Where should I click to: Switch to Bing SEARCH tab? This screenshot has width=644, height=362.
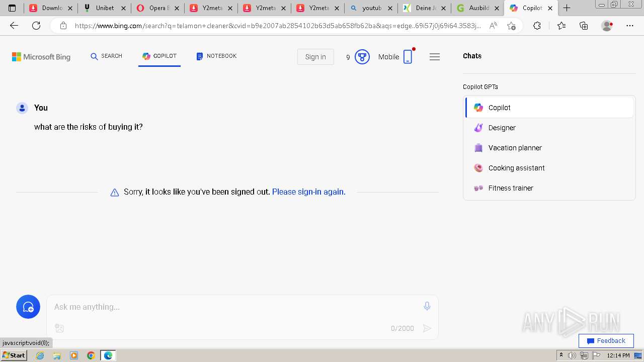coord(107,56)
